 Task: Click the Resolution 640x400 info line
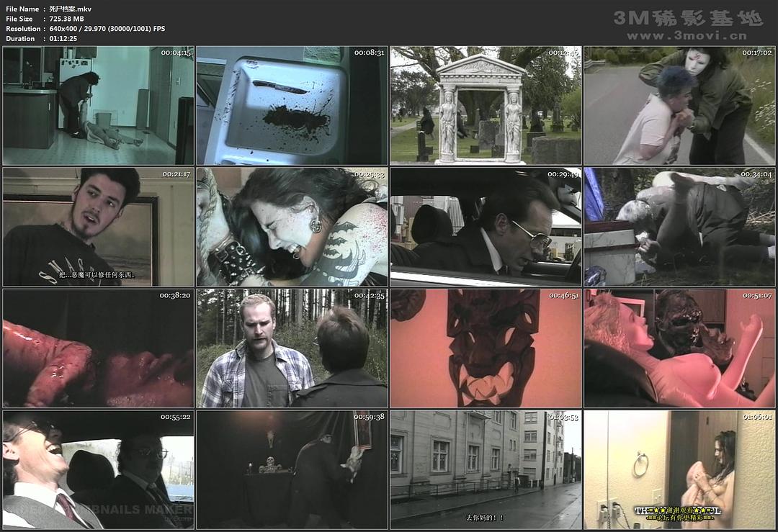tap(85, 29)
